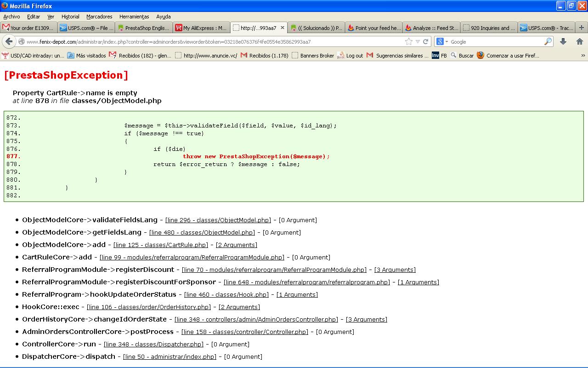Click the search magnifier in Google box

click(548, 41)
